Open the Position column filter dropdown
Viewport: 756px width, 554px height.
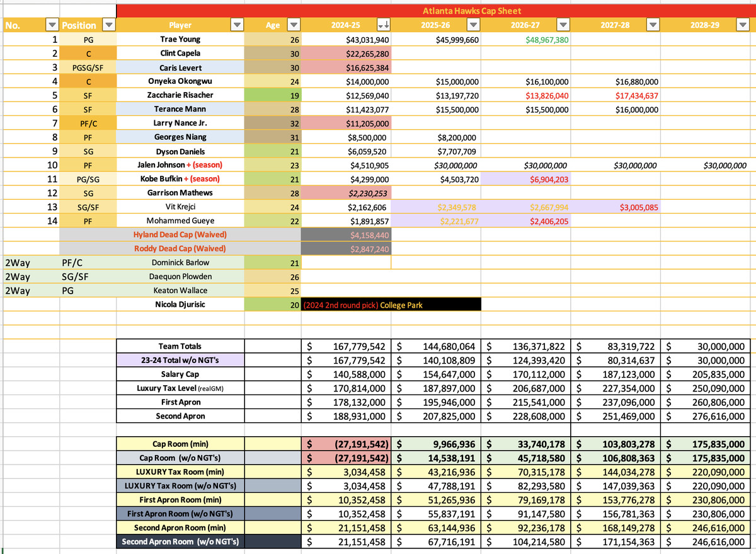coord(109,25)
